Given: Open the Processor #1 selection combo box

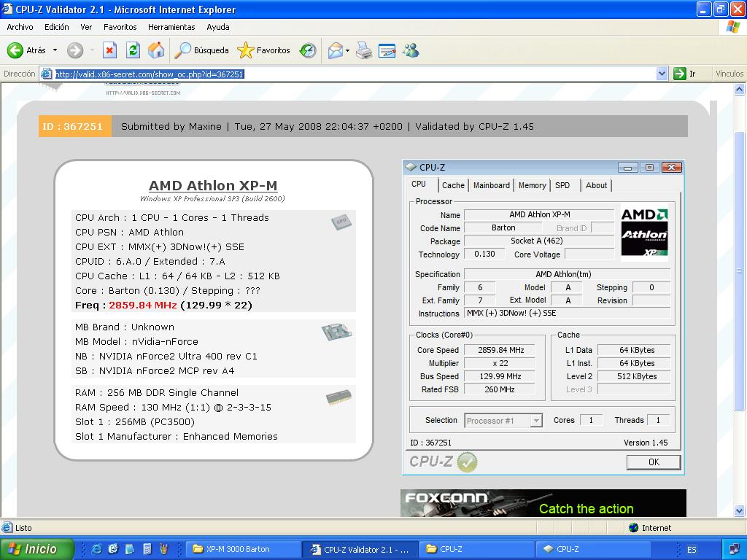Looking at the screenshot, I should pyautogui.click(x=503, y=421).
